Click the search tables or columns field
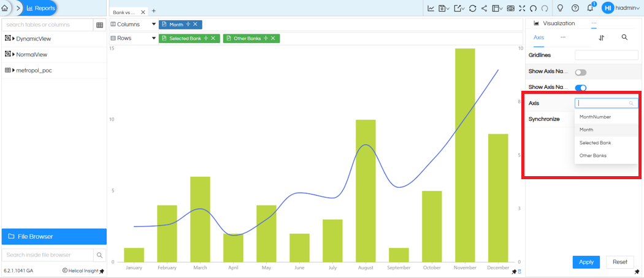The image size is (644, 278). [x=48, y=25]
